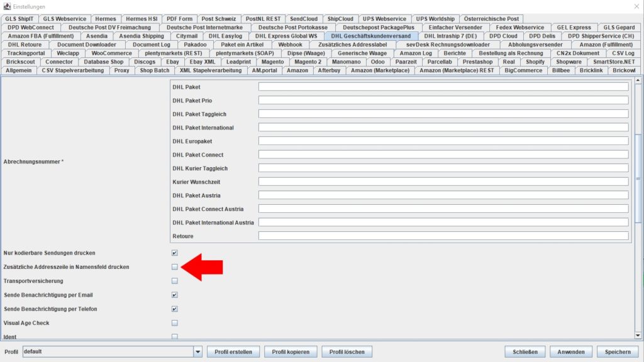Click the Profil kopieren button
The height and width of the screenshot is (362, 644).
291,352
